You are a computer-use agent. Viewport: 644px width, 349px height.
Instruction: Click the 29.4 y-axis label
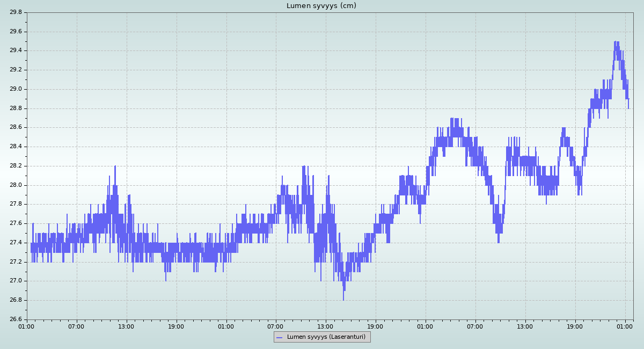16,50
